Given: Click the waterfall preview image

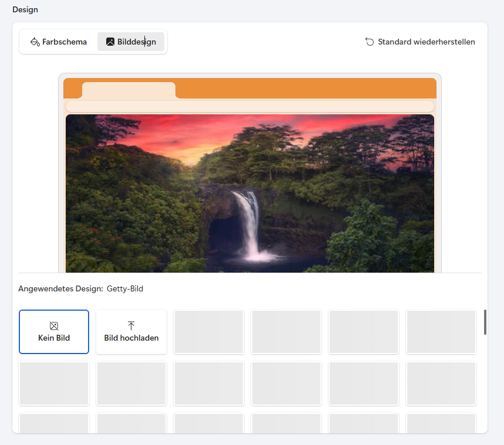Looking at the screenshot, I should click(250, 193).
